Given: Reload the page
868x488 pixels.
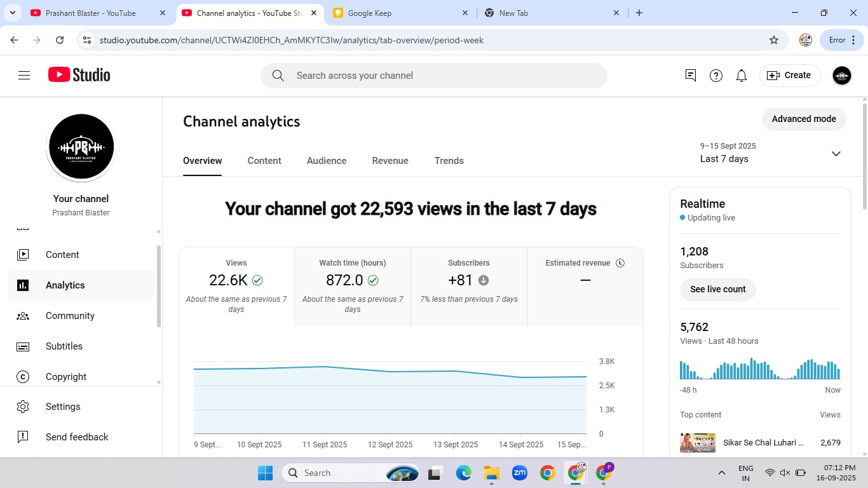Looking at the screenshot, I should [60, 40].
